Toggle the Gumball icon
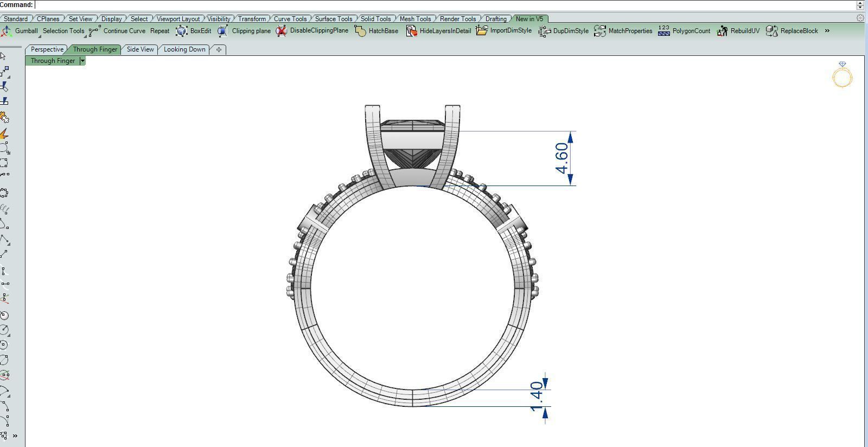The height and width of the screenshot is (447, 868). [x=7, y=31]
